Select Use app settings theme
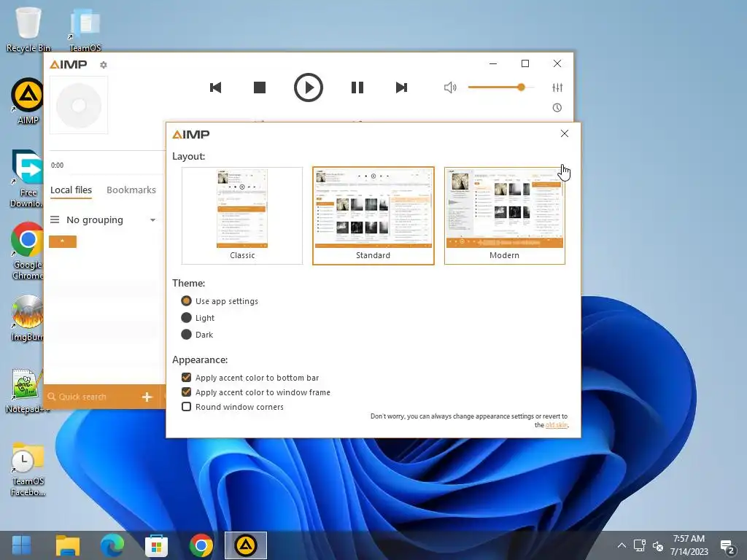The image size is (747, 560). 220,301
